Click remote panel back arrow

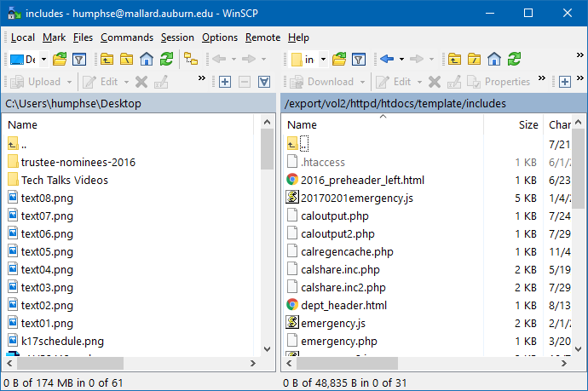387,60
